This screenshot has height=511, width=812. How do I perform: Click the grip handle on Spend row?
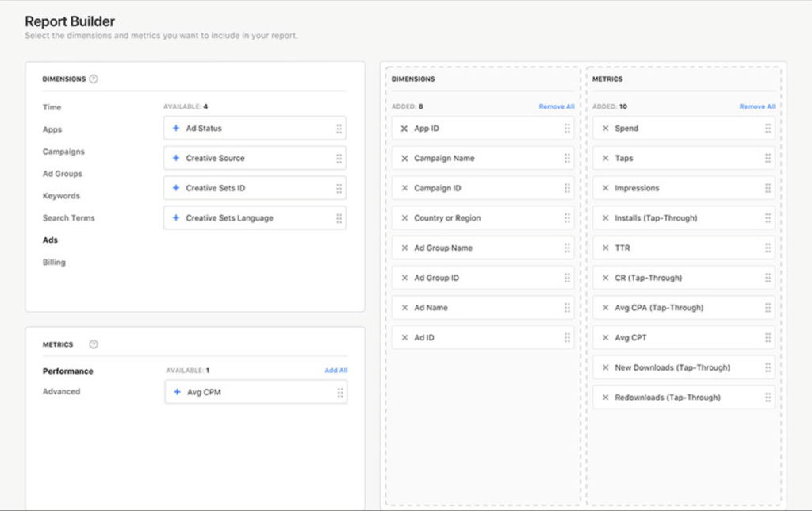click(768, 129)
